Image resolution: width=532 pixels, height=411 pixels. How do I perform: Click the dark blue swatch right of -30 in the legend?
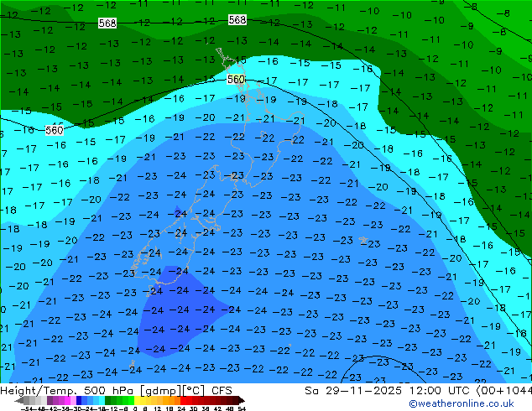click(x=79, y=400)
